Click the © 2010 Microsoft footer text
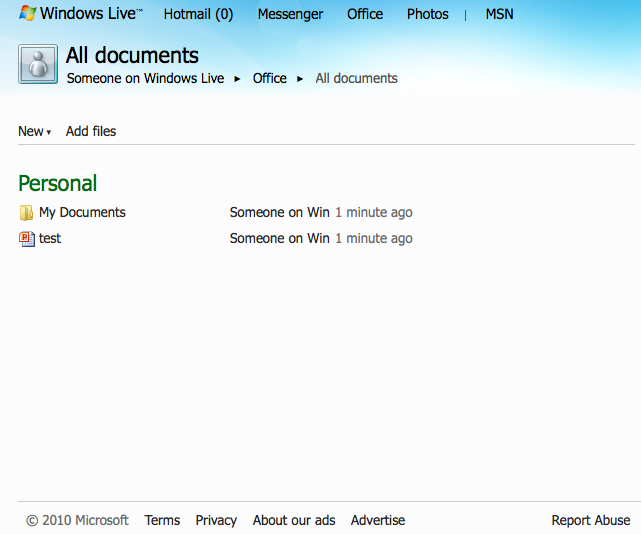 [x=77, y=520]
